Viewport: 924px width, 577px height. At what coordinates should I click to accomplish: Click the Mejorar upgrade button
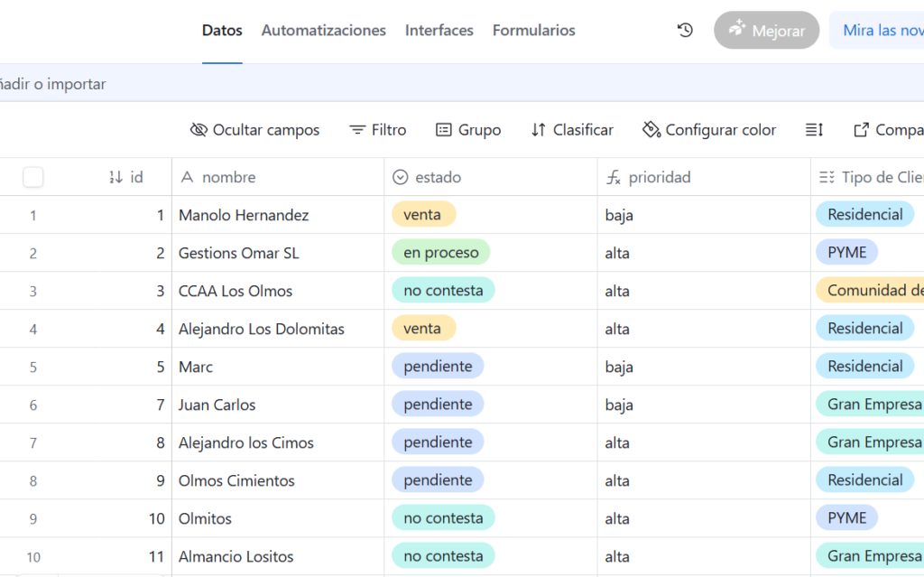(x=766, y=30)
